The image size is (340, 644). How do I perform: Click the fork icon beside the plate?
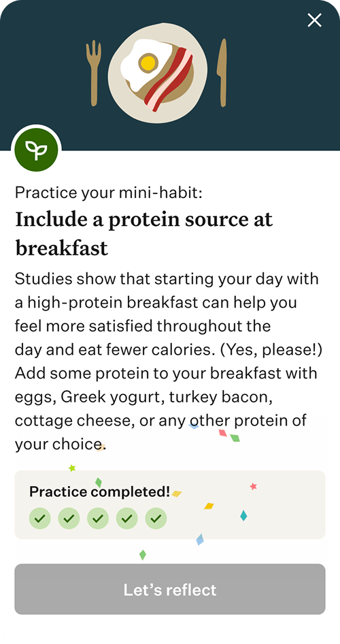click(94, 73)
